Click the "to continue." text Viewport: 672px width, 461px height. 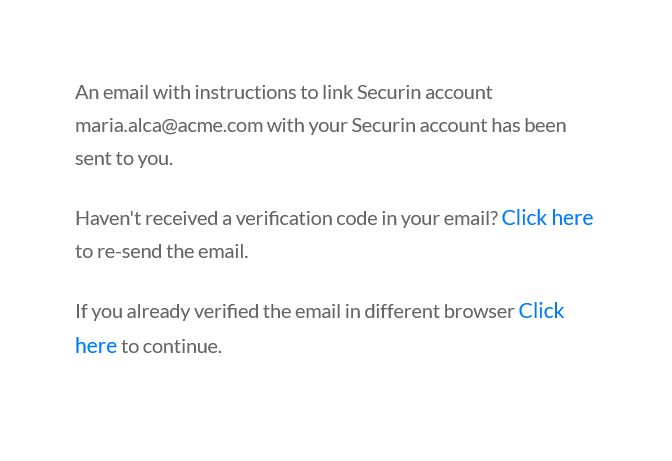171,346
